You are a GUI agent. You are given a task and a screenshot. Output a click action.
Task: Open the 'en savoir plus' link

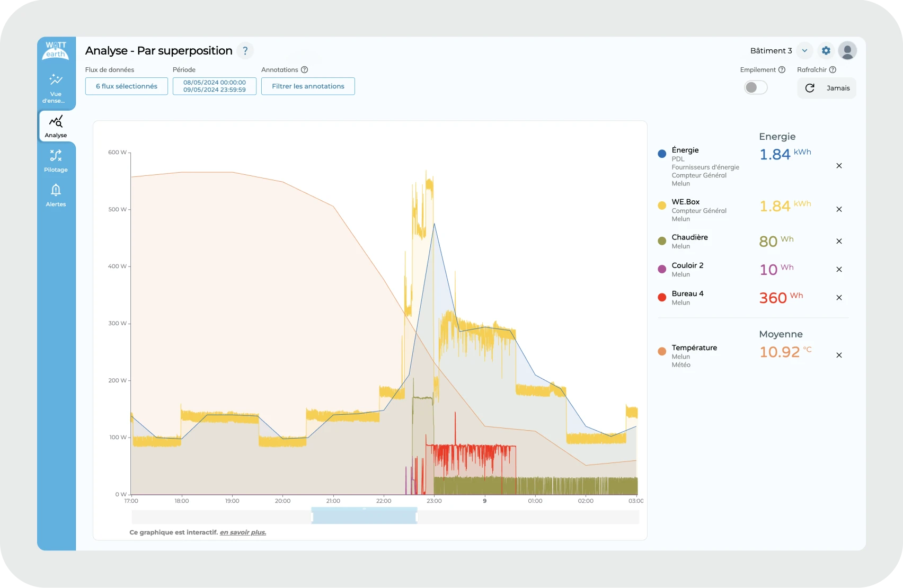click(243, 532)
